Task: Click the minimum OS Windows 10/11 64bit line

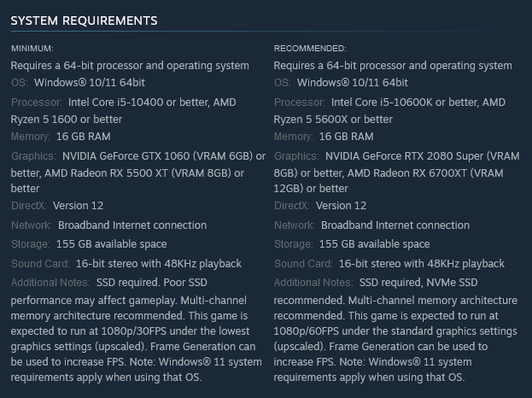Action: (x=89, y=83)
